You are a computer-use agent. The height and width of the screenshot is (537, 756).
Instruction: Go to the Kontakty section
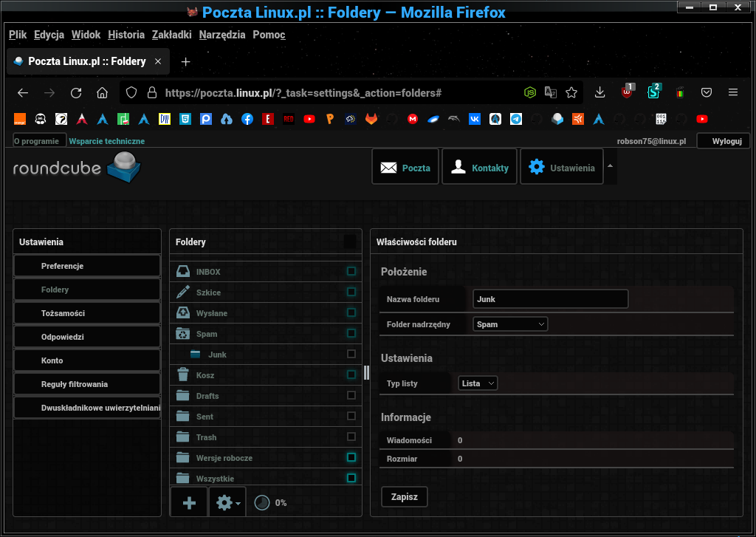pos(479,167)
